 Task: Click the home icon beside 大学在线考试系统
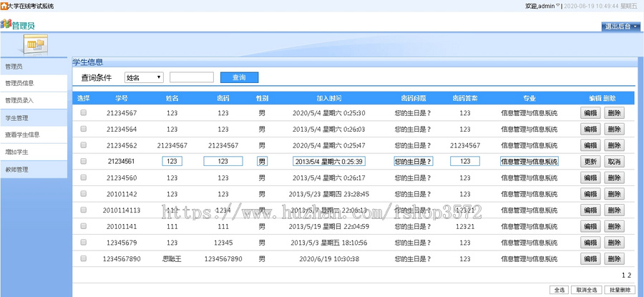pos(4,6)
